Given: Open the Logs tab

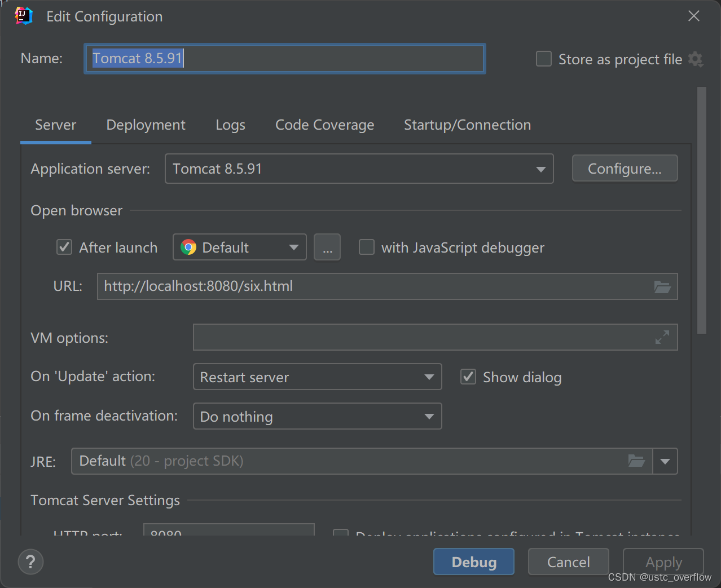Looking at the screenshot, I should click(230, 125).
